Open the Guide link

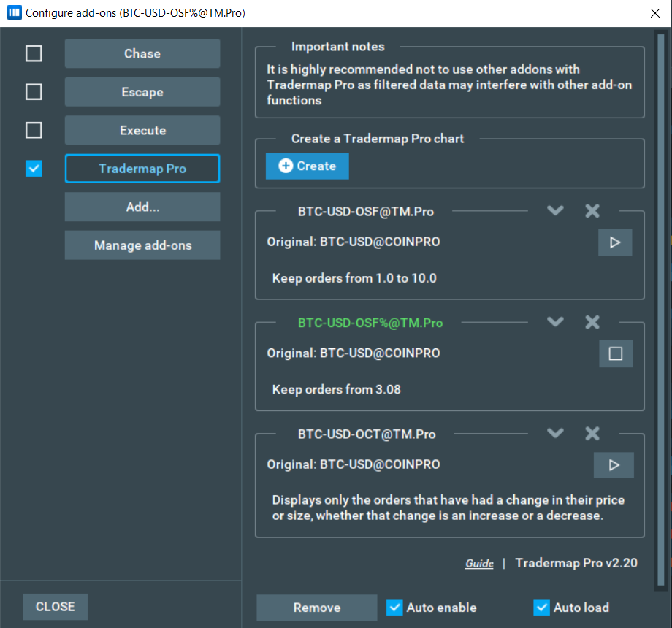click(479, 564)
